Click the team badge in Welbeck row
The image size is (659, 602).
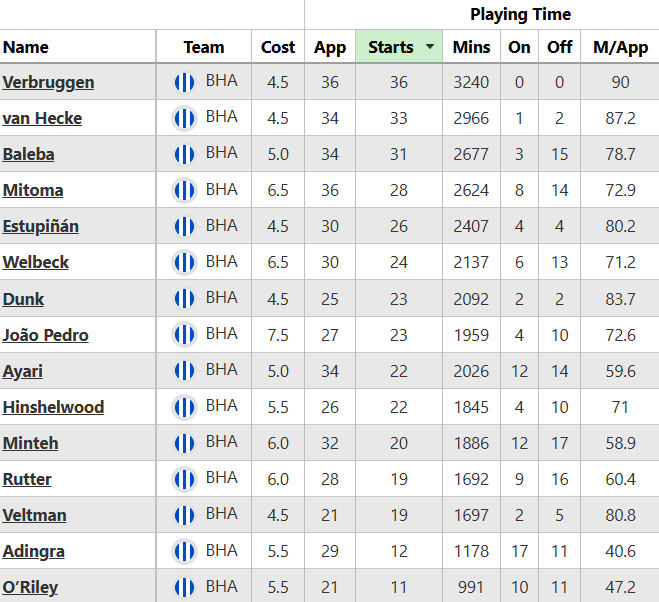[x=184, y=262]
